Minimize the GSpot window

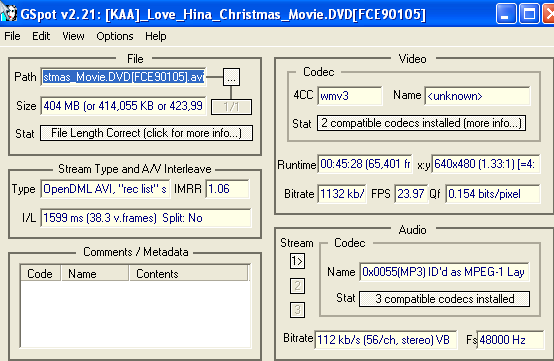(506, 14)
